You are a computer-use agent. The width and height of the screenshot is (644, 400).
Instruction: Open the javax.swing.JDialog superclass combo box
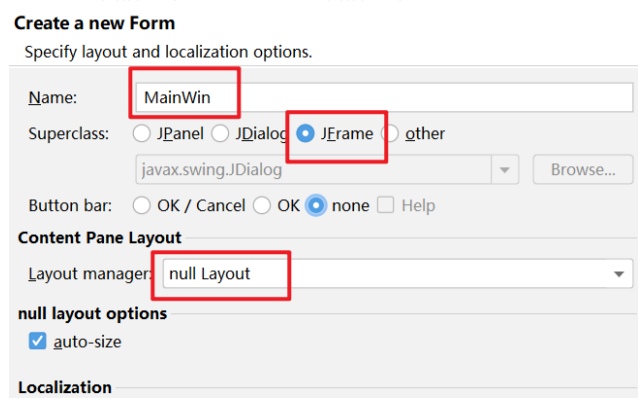pyautogui.click(x=326, y=170)
